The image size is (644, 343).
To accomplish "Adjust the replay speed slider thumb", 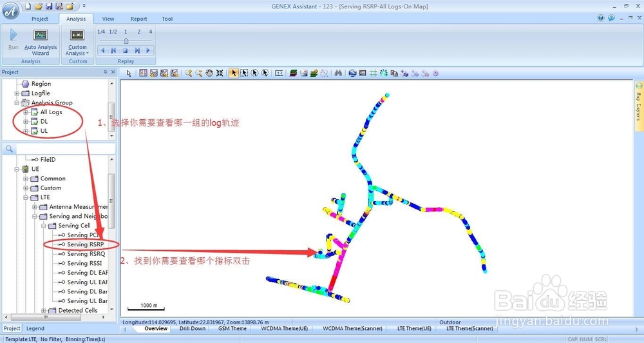I will click(126, 41).
